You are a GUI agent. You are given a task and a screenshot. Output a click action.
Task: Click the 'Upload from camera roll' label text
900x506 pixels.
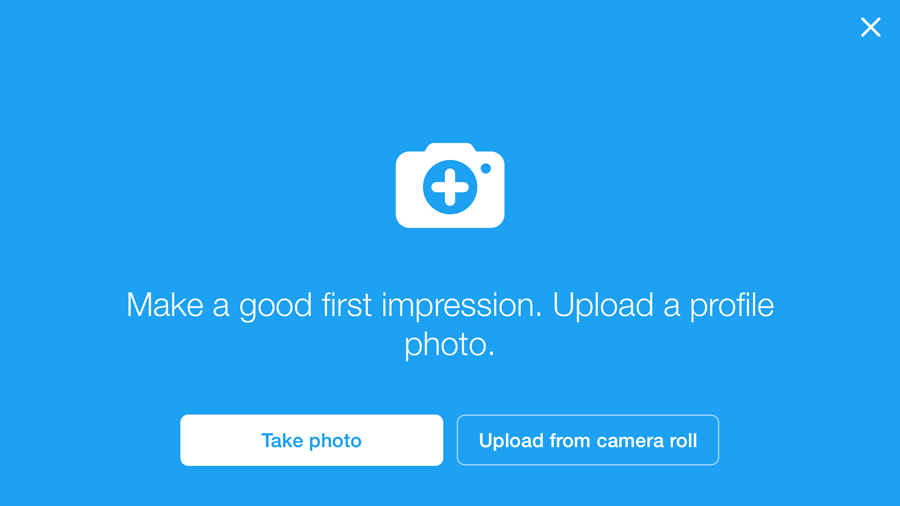coord(588,441)
